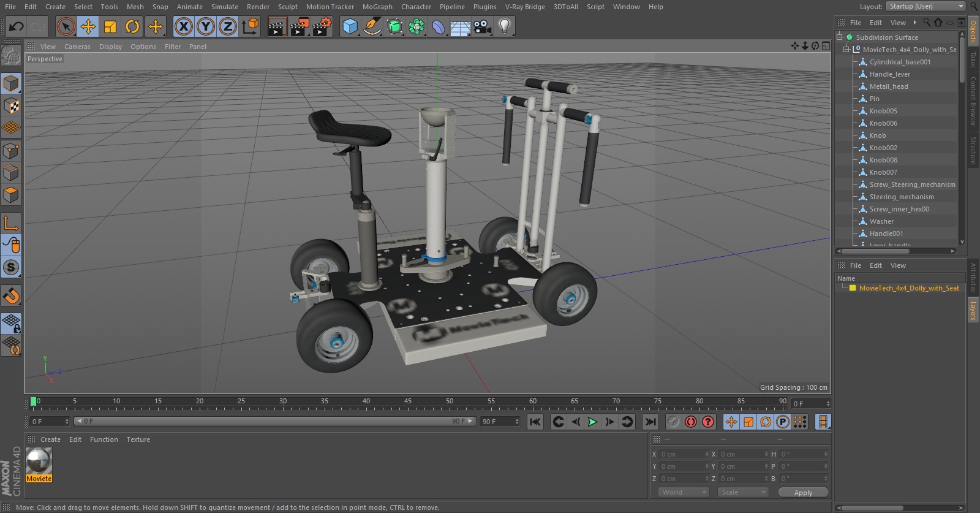Add a Cube primitive object
980x513 pixels.
click(x=350, y=26)
